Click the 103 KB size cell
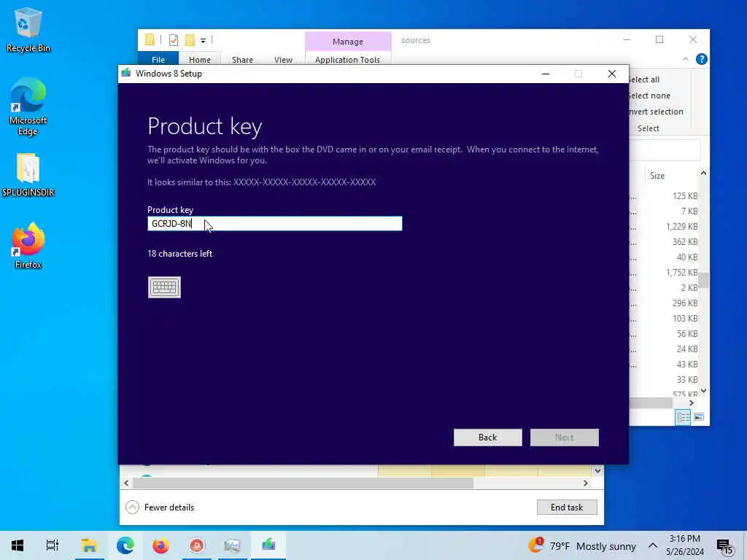The width and height of the screenshot is (747, 560). (x=685, y=318)
